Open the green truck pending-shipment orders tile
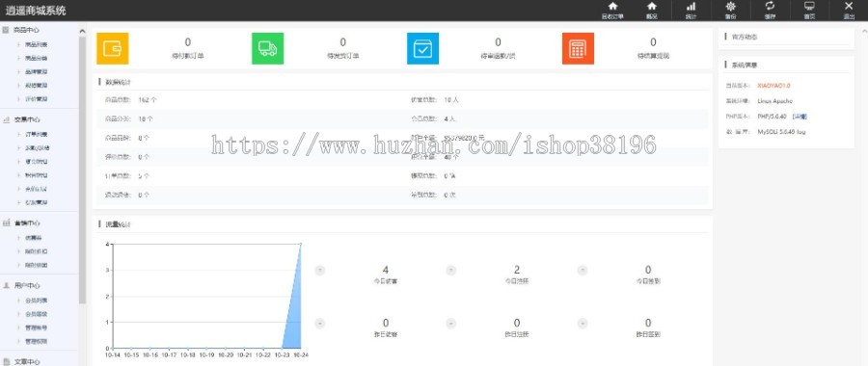 [x=267, y=49]
